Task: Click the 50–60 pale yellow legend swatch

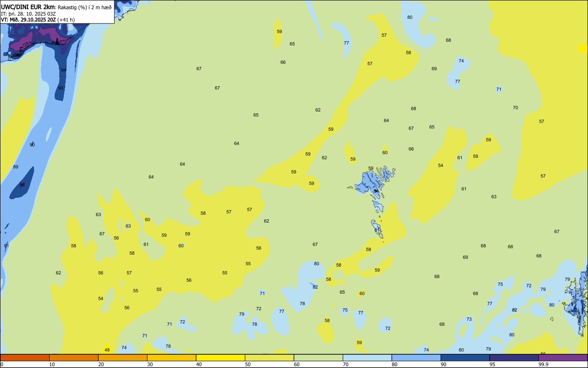Action: click(x=269, y=357)
